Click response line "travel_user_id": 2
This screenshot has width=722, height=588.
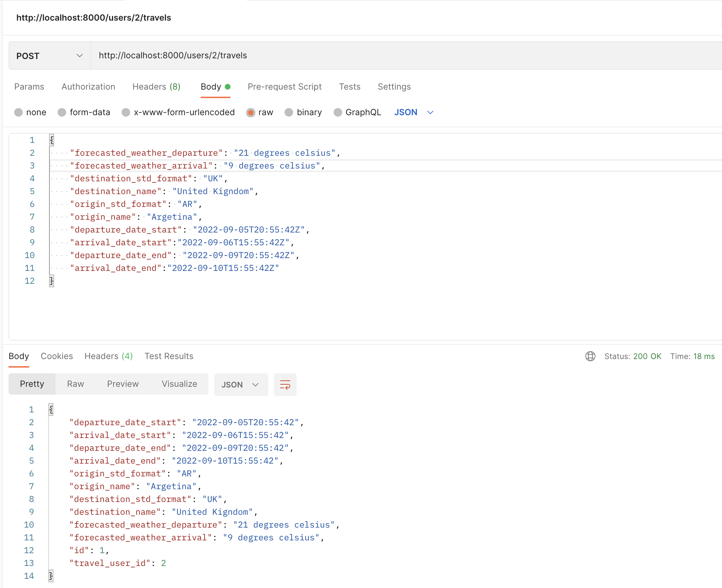(118, 563)
